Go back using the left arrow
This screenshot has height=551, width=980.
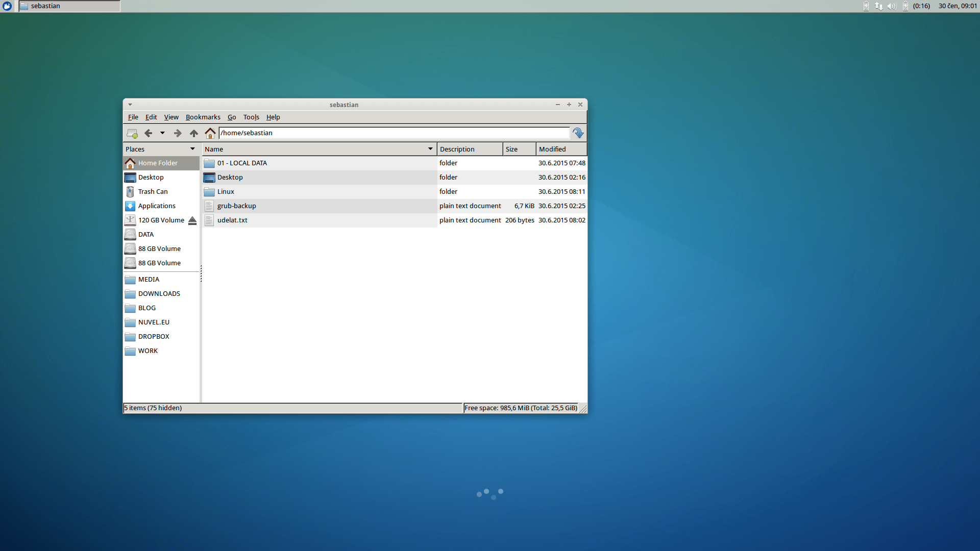coord(149,133)
